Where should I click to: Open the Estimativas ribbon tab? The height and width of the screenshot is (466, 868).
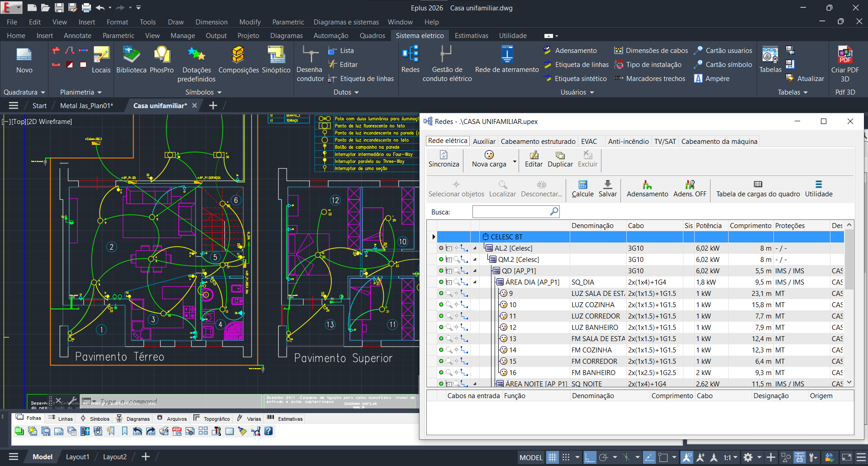[471, 36]
